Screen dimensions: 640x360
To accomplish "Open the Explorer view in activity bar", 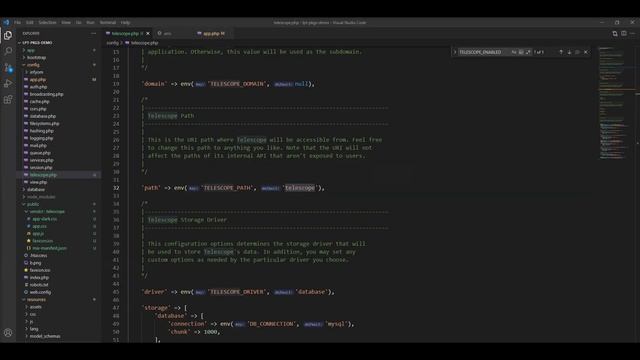I will 8,35.
